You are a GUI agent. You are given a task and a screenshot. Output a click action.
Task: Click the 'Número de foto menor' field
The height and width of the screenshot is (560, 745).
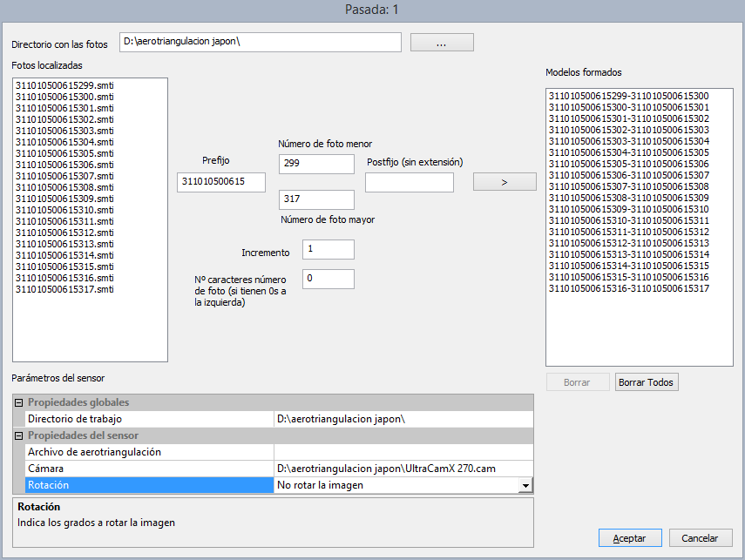pos(316,165)
